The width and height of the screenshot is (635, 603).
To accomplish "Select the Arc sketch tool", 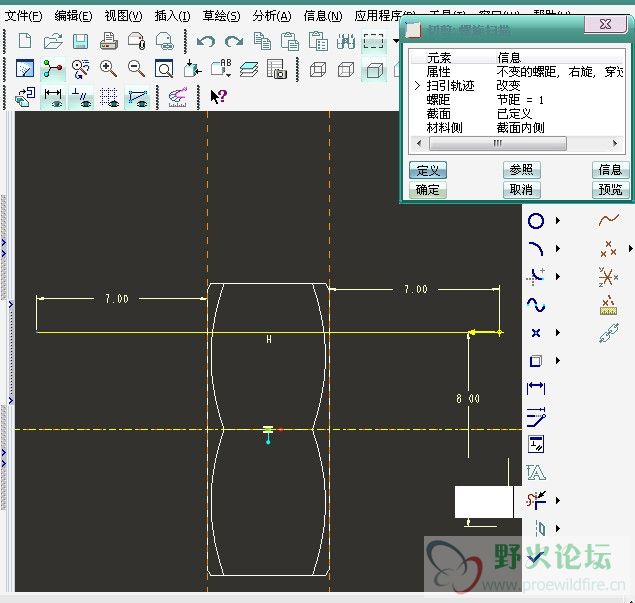I will click(x=536, y=249).
